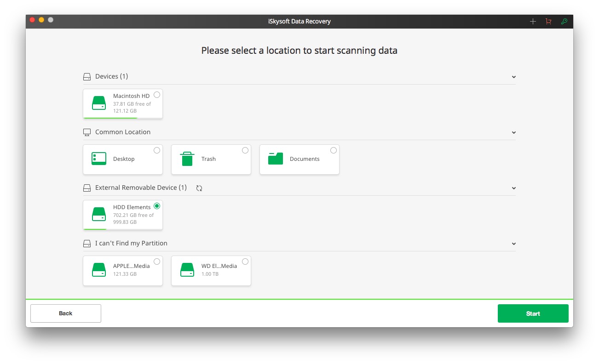Select the Documents radio button
The width and height of the screenshot is (599, 364).
pyautogui.click(x=334, y=150)
